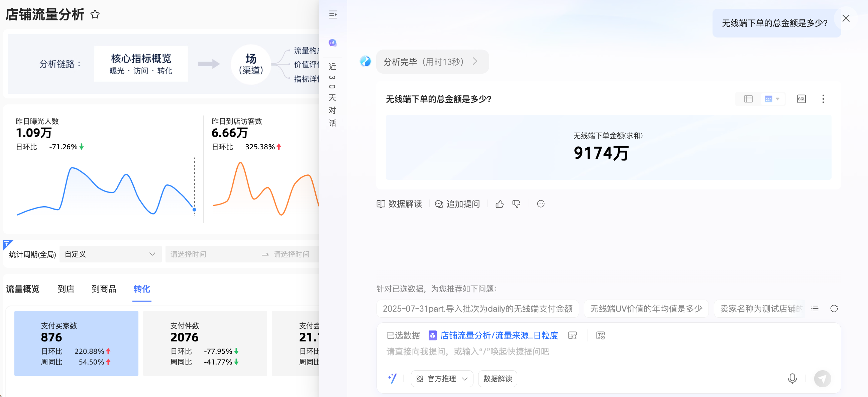The image size is (868, 397).
Task: Expand the 分析完毕 analysis details
Action: (432, 62)
